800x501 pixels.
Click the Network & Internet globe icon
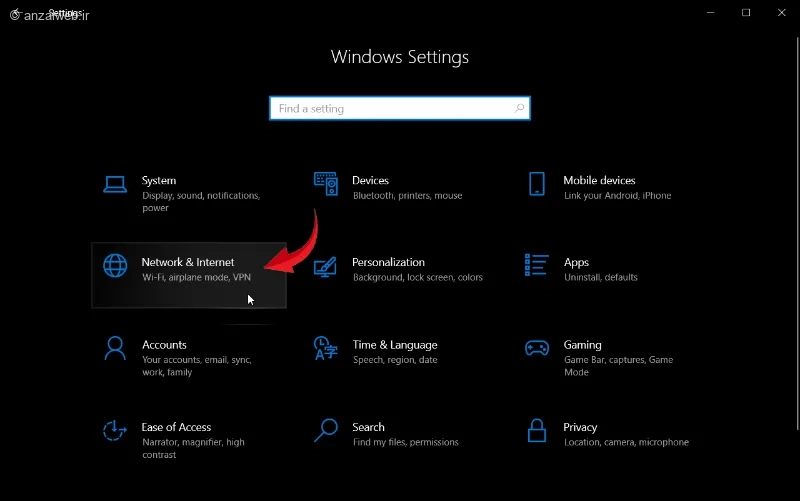point(115,266)
